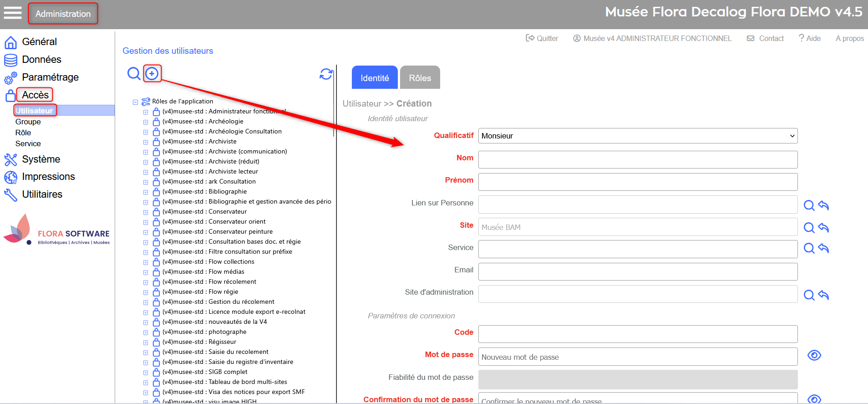
Task: Switch to the Rôles tab
Action: click(420, 78)
